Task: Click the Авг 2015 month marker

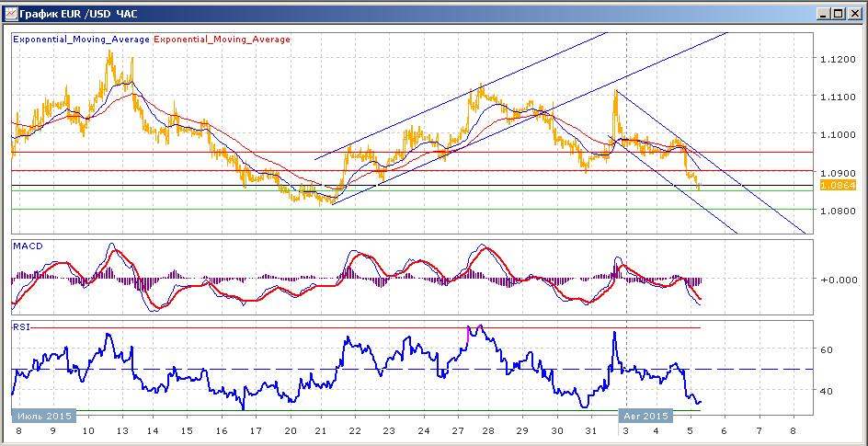Action: tap(645, 415)
